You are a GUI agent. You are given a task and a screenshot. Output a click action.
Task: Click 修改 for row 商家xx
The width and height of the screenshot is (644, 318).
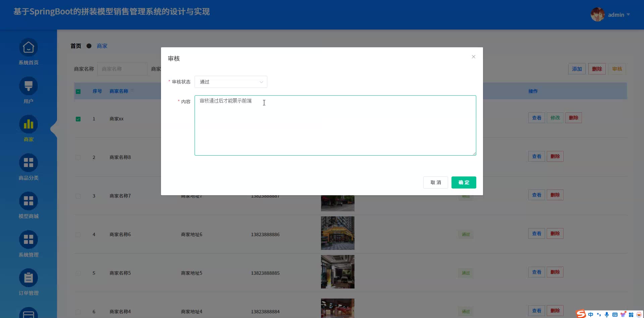coord(555,118)
